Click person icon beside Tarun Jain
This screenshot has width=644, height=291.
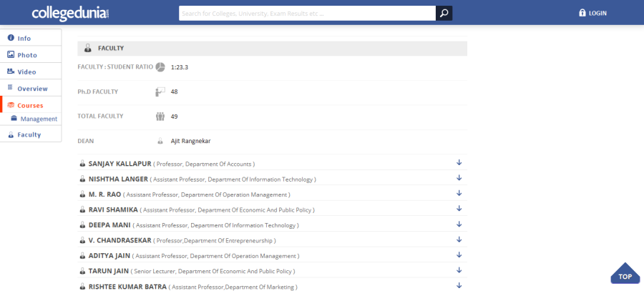[x=82, y=271]
